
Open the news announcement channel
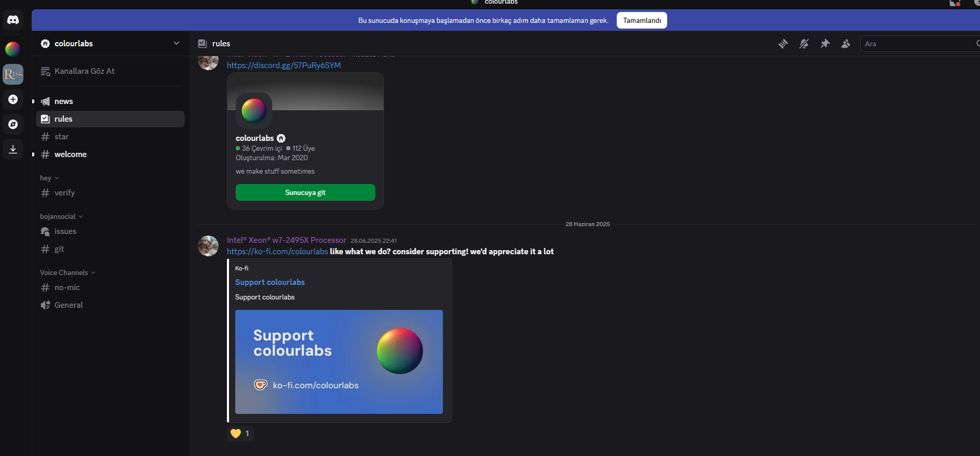pos(63,101)
